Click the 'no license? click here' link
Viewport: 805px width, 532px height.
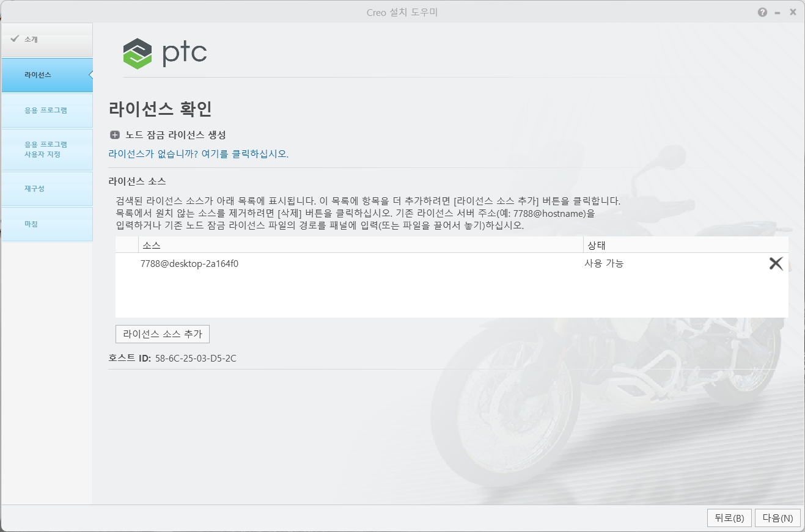coord(198,154)
